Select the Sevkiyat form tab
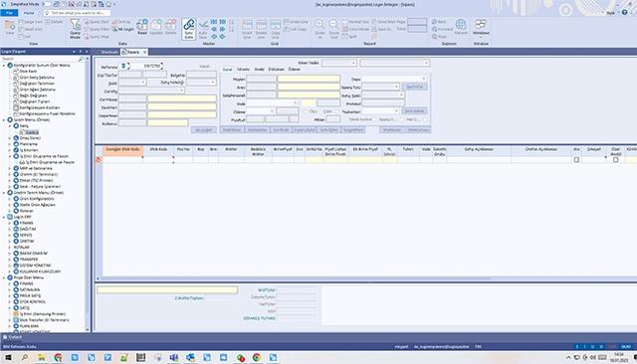637x364 pixels. pos(243,70)
